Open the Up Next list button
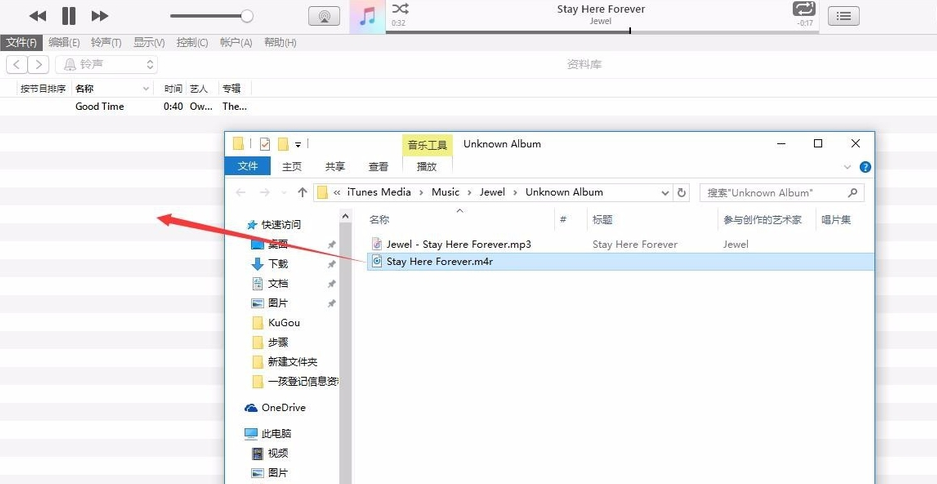This screenshot has width=937, height=484. [843, 16]
